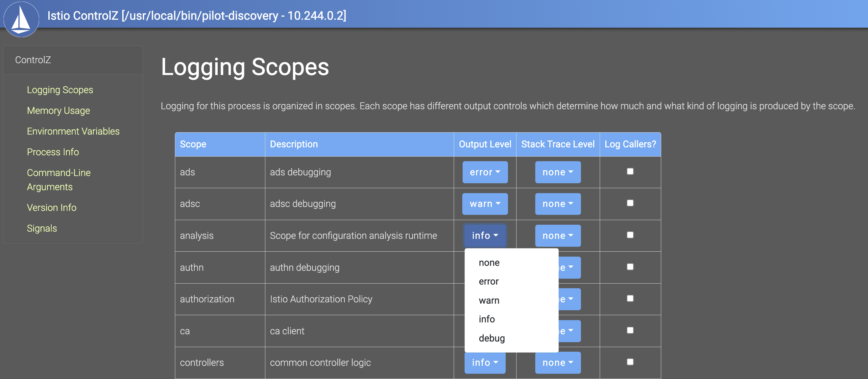Image resolution: width=868 pixels, height=379 pixels.
Task: Open analysis stack trace level dropdown
Action: [x=558, y=235]
